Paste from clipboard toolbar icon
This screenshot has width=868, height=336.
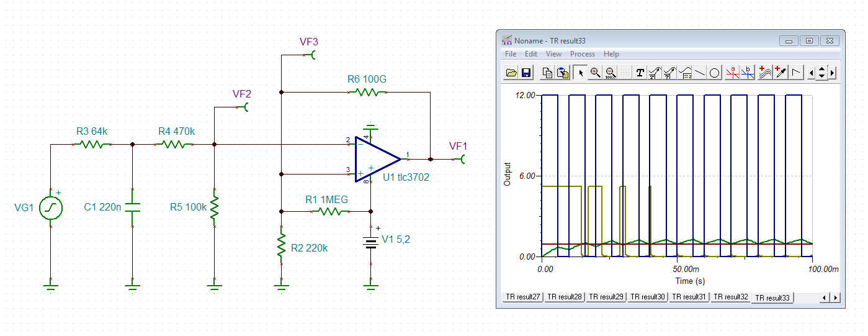pyautogui.click(x=562, y=73)
